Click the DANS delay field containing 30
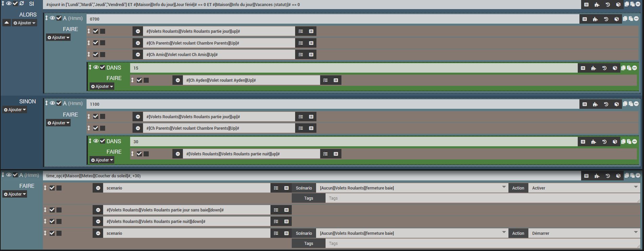 [x=354, y=142]
